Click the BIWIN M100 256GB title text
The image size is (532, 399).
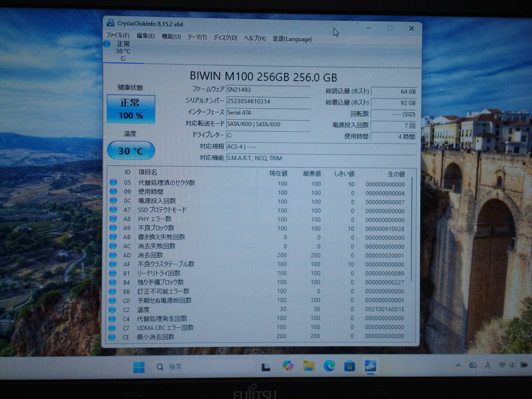(x=263, y=77)
